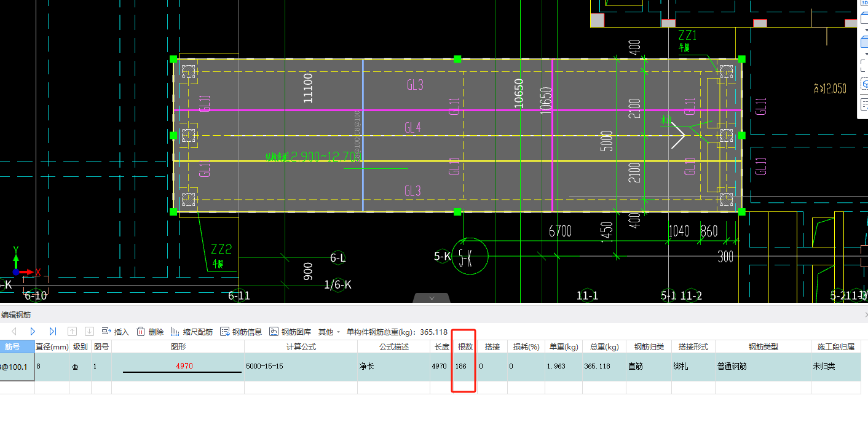Screen dimensions: 868x441
Task: Open 钢筋信息 rebar info
Action: point(241,332)
